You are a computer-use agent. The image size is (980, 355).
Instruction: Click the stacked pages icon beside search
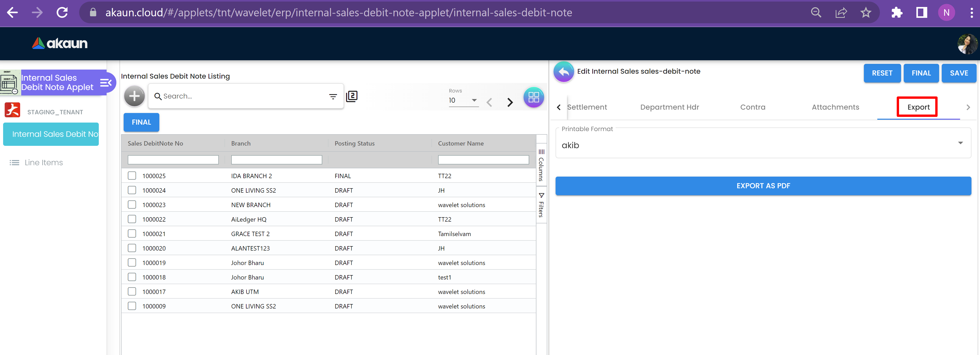[352, 96]
